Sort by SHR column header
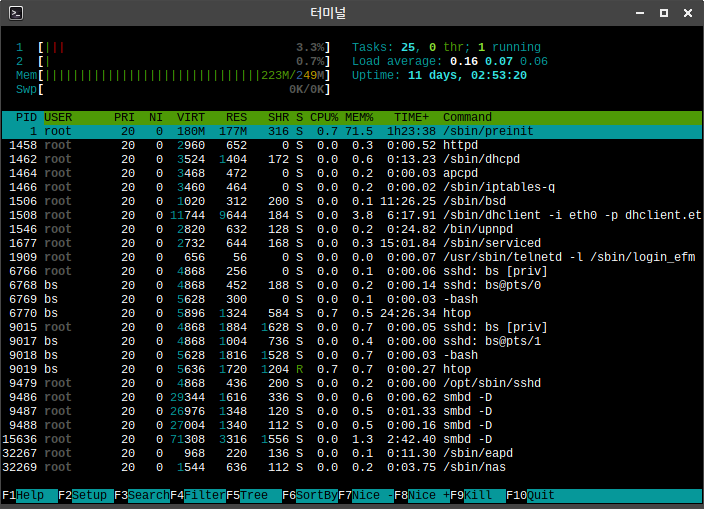 tap(278, 118)
